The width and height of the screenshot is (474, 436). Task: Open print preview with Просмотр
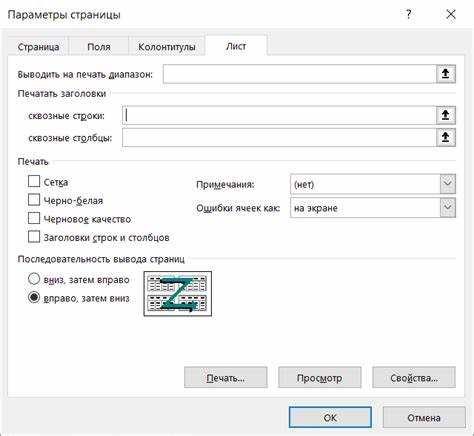320,378
